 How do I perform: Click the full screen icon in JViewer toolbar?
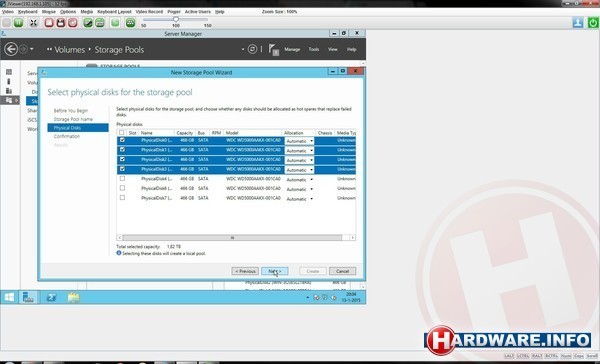tap(34, 23)
